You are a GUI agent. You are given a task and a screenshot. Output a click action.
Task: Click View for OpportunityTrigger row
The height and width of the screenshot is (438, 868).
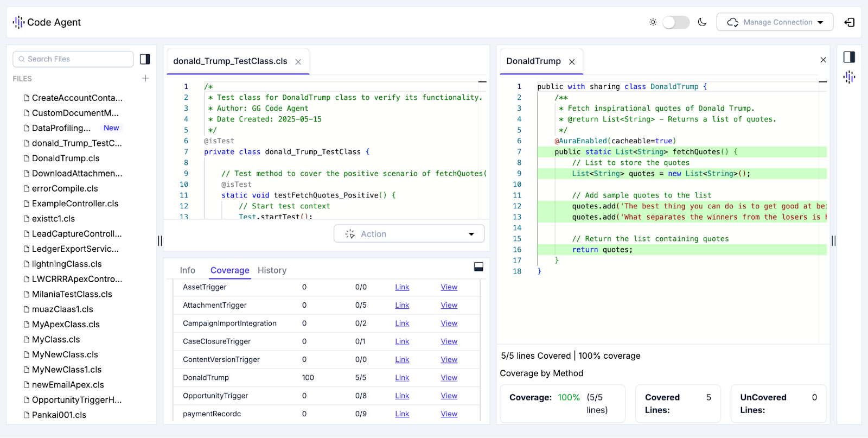click(x=449, y=396)
